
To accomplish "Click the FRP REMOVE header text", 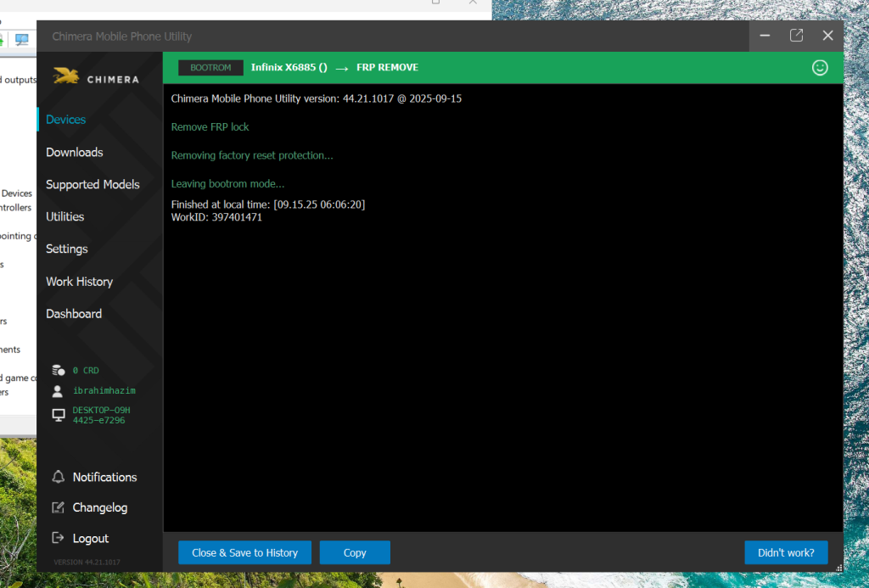I will pyautogui.click(x=387, y=68).
